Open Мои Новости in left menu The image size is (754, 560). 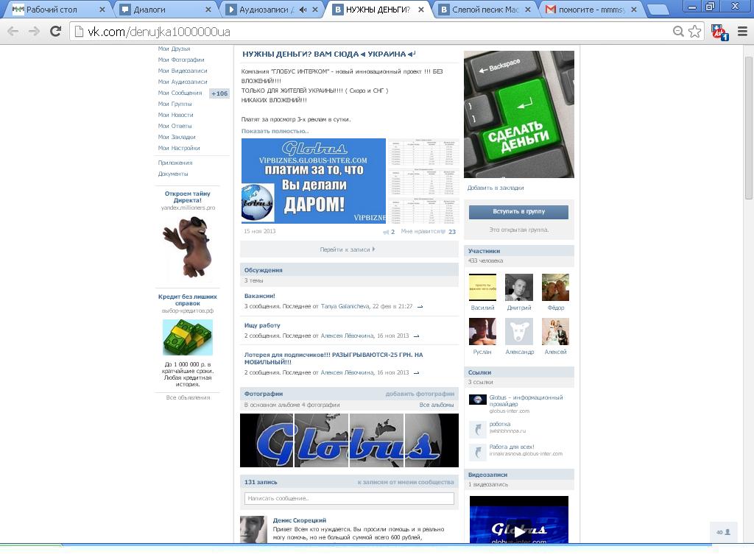[175, 115]
